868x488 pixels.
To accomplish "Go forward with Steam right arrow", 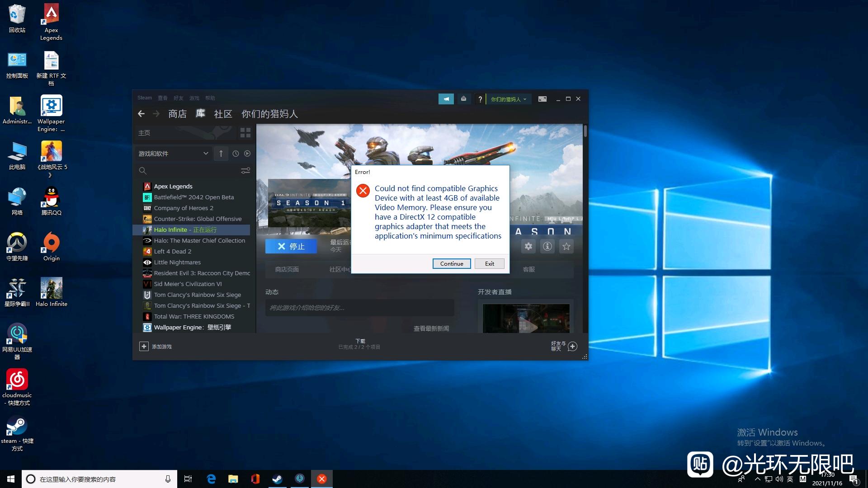I will point(156,114).
